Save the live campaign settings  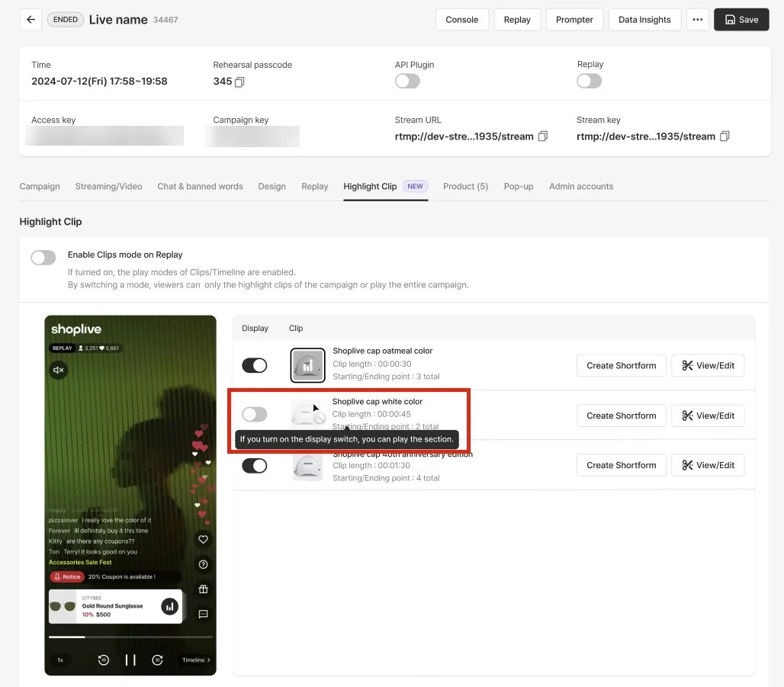[741, 20]
